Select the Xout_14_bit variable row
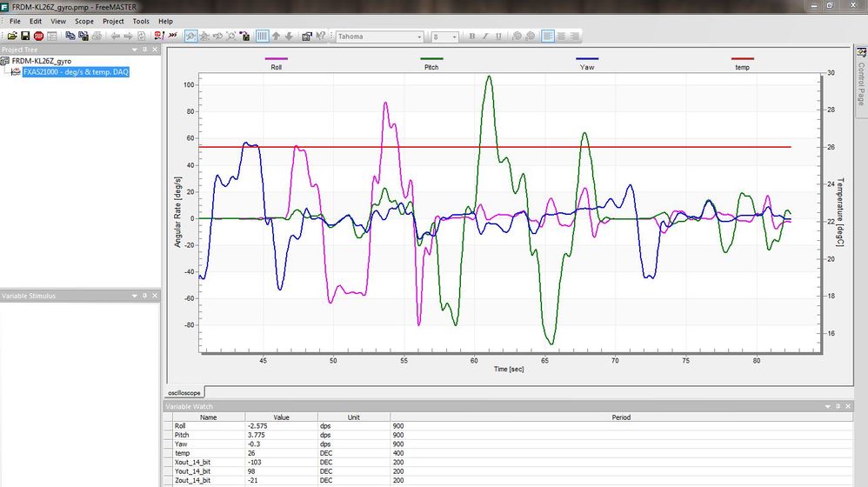868x487 pixels. 508,462
